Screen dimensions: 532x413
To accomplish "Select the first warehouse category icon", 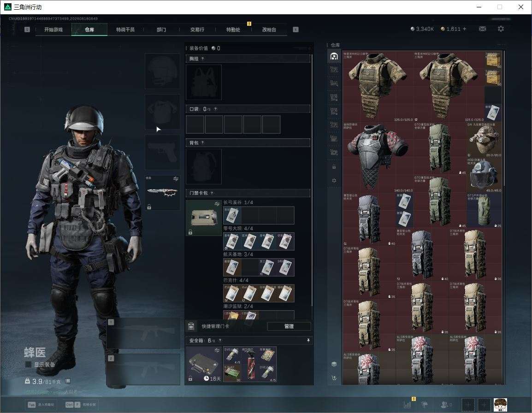I will (334, 56).
